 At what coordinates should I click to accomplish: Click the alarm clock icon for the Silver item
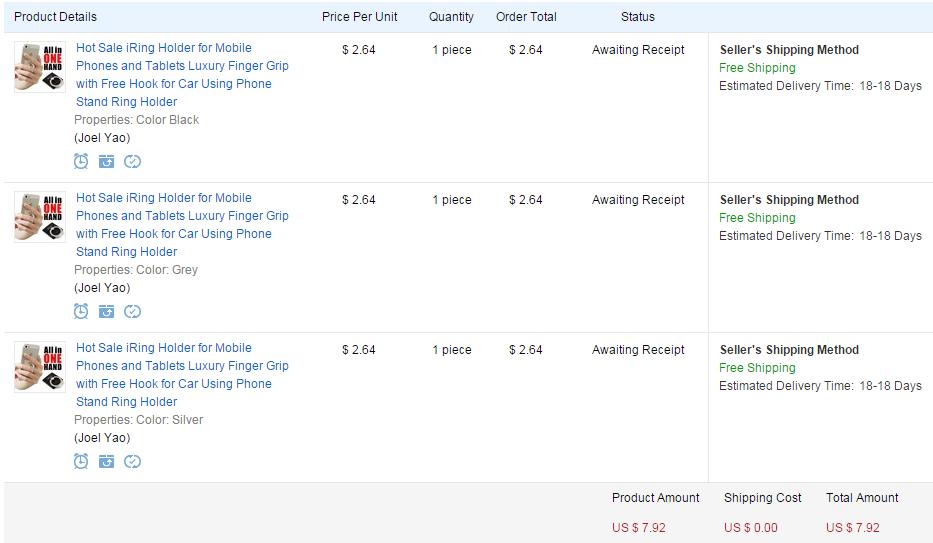81,461
